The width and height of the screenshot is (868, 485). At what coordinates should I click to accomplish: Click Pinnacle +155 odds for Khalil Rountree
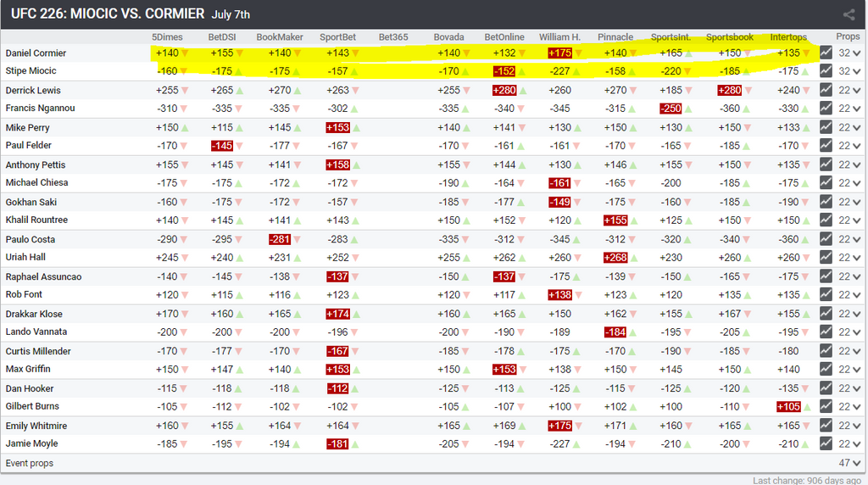coord(615,220)
